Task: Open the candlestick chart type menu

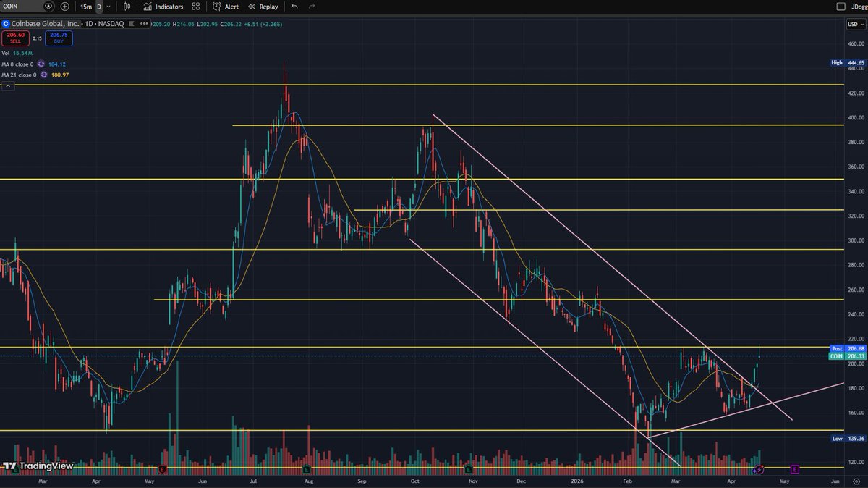Action: (x=127, y=7)
